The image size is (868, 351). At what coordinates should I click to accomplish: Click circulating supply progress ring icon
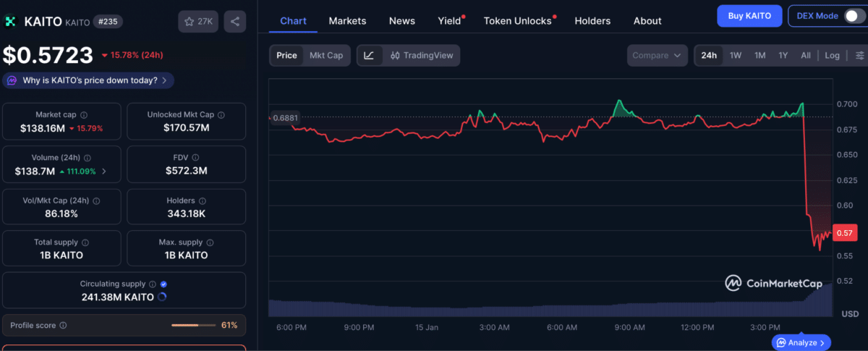161,297
